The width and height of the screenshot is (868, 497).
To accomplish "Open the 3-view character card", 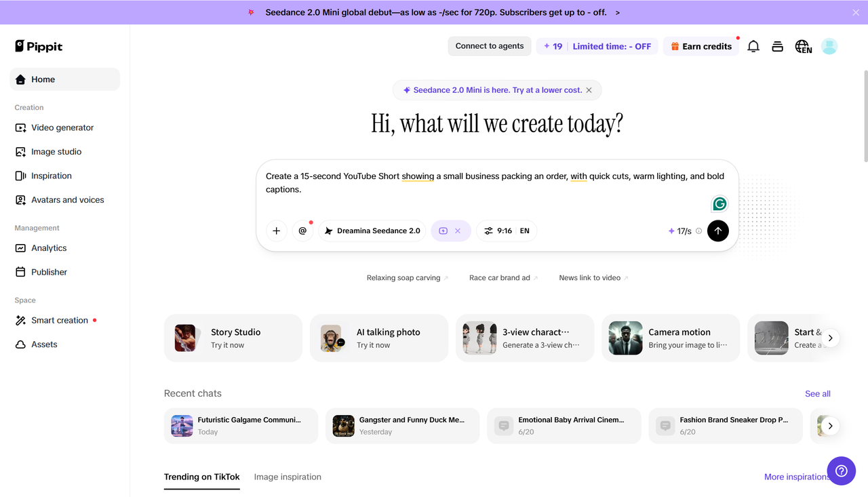I will (525, 338).
